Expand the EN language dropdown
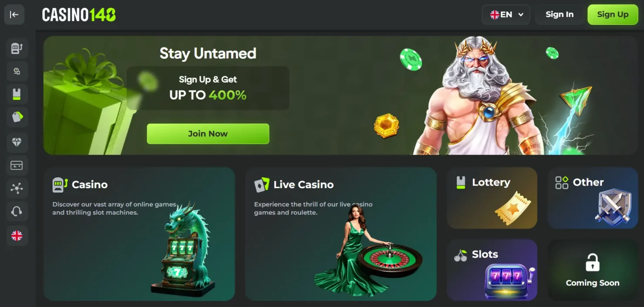Screen dimensions: 644x307 point(506,15)
